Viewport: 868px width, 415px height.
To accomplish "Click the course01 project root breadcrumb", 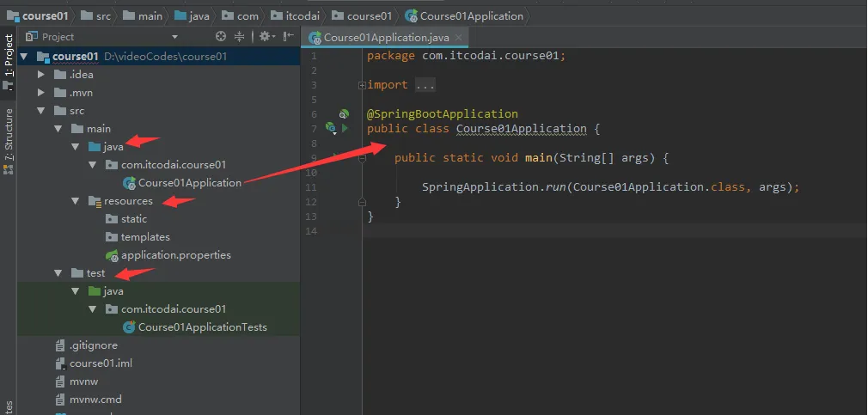I will [x=37, y=16].
